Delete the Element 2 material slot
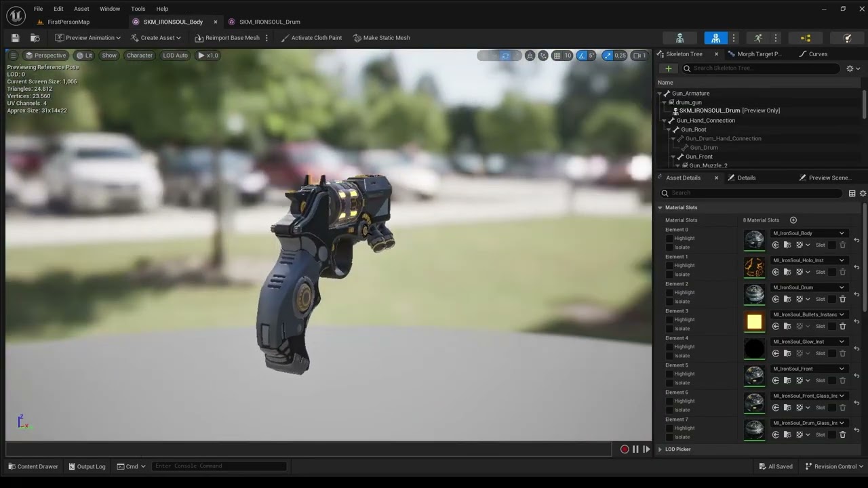This screenshot has width=868, height=488. pyautogui.click(x=842, y=299)
